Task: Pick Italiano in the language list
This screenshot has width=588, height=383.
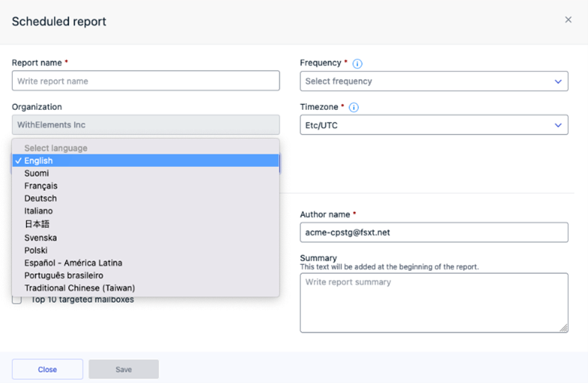Action: point(145,211)
